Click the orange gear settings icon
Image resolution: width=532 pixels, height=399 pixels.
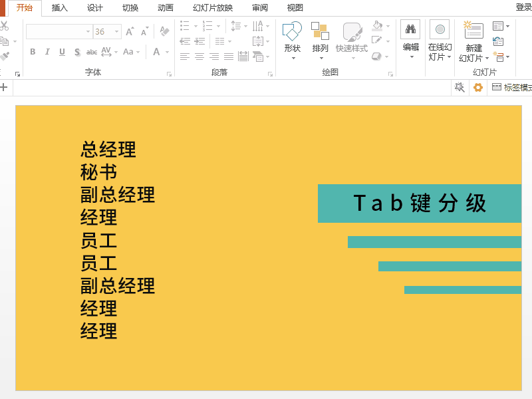pyautogui.click(x=477, y=87)
